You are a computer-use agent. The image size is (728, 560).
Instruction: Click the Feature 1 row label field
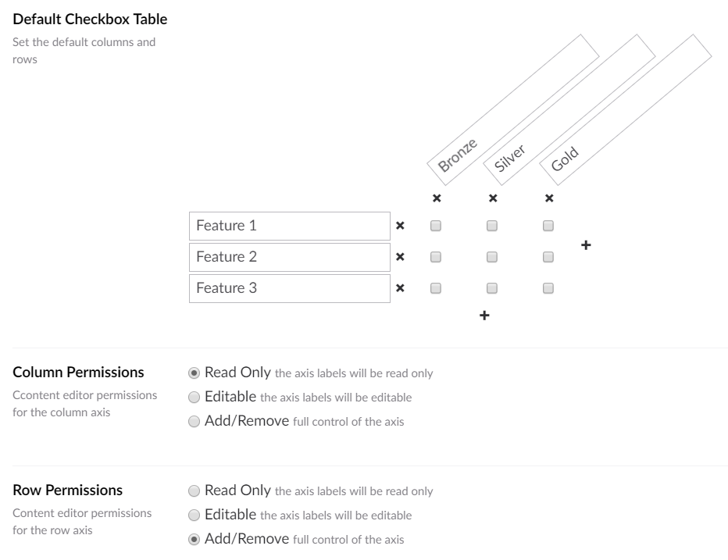pyautogui.click(x=290, y=226)
